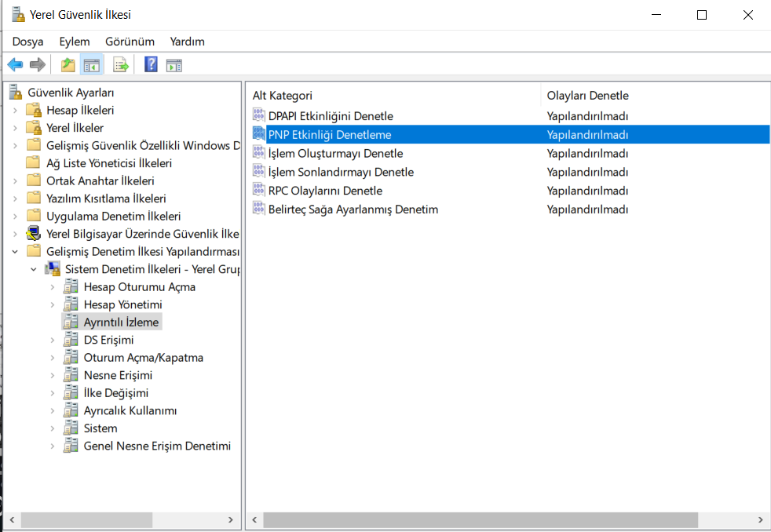Open the Görünüm menu
771x532 pixels.
(130, 42)
